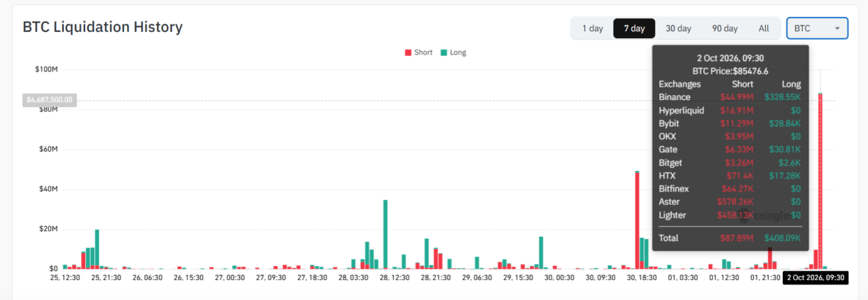
Task: Click the 30, 18:30 x-axis label
Action: coord(642,278)
